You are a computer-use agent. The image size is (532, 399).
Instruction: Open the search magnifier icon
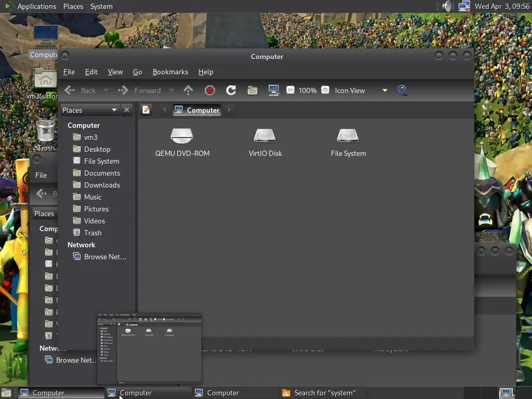(402, 90)
